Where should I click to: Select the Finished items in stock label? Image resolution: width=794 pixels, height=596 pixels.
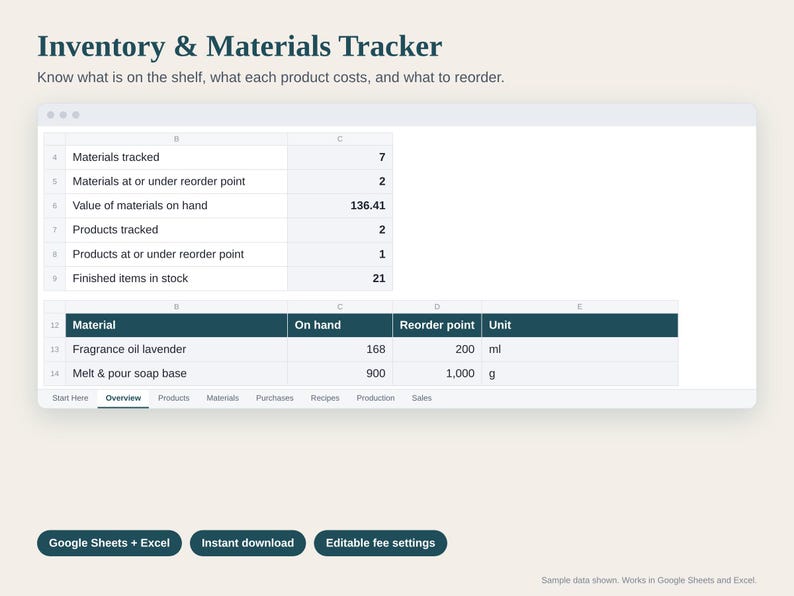coord(176,279)
